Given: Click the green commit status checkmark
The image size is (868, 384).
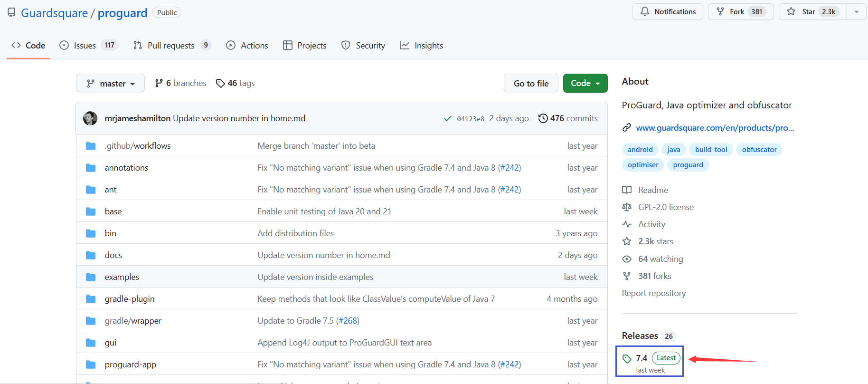Looking at the screenshot, I should [447, 118].
